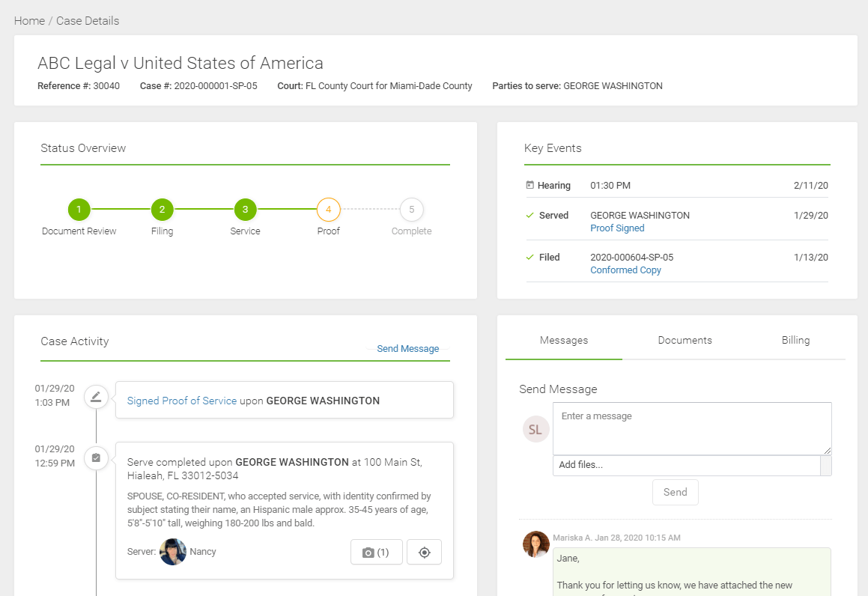Open the Conformed Copy link
The image size is (868, 596).
[625, 270]
